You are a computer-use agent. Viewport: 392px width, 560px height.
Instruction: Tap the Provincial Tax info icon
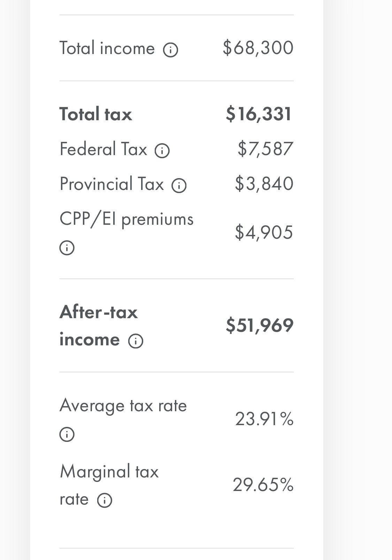click(179, 186)
